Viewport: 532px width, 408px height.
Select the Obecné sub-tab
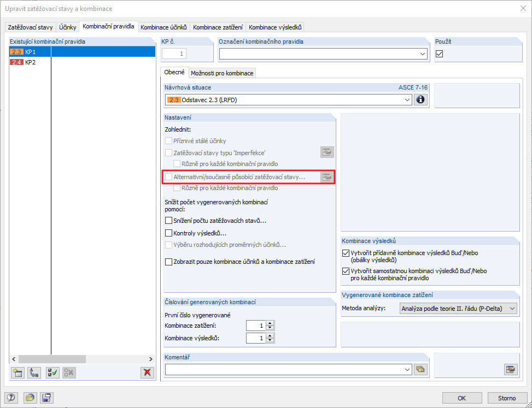pyautogui.click(x=174, y=72)
